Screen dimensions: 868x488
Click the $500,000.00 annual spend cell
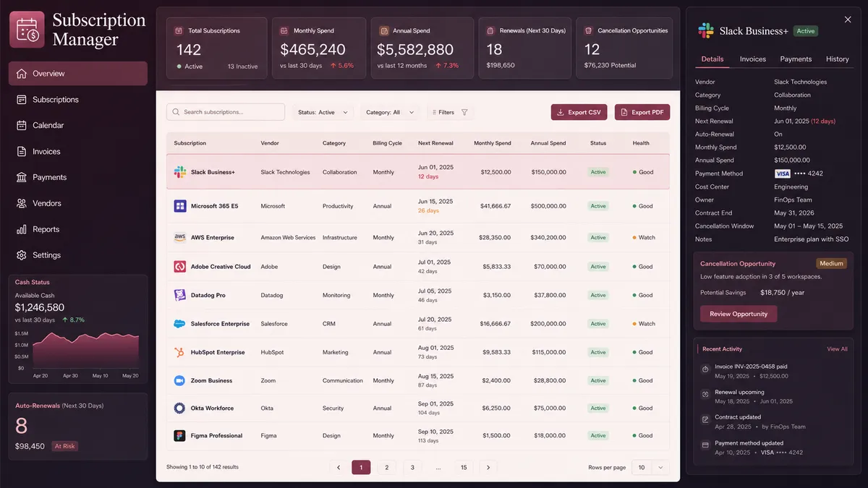[x=548, y=206]
